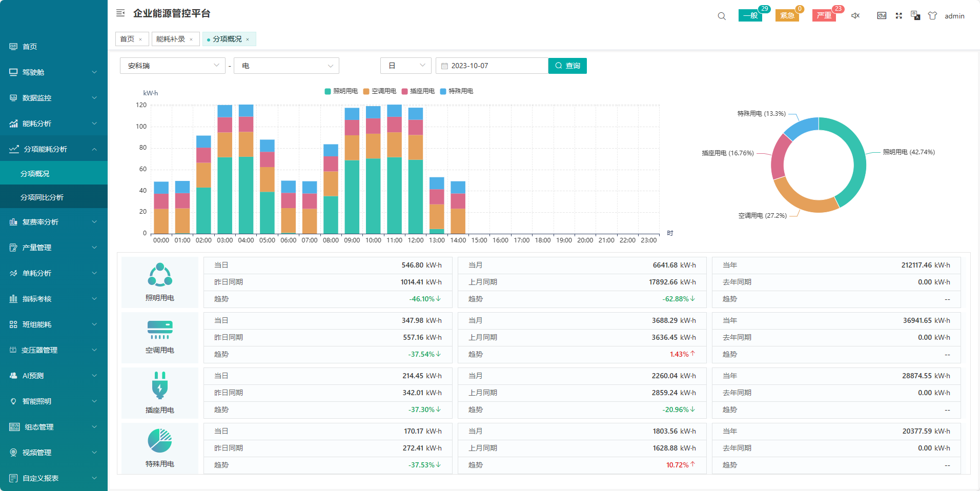Open the 严重 alarm badge button
The image size is (980, 491).
click(824, 16)
